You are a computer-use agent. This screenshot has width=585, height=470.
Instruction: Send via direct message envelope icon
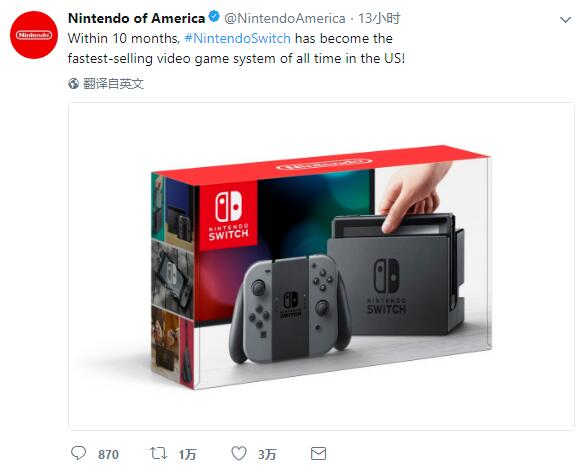click(x=318, y=454)
